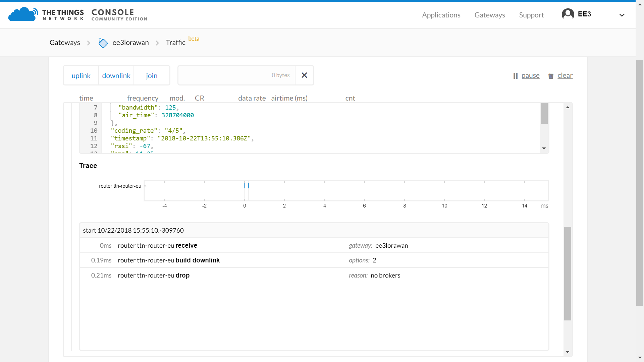Image resolution: width=644 pixels, height=362 pixels.
Task: Toggle the join filter
Action: [152, 76]
